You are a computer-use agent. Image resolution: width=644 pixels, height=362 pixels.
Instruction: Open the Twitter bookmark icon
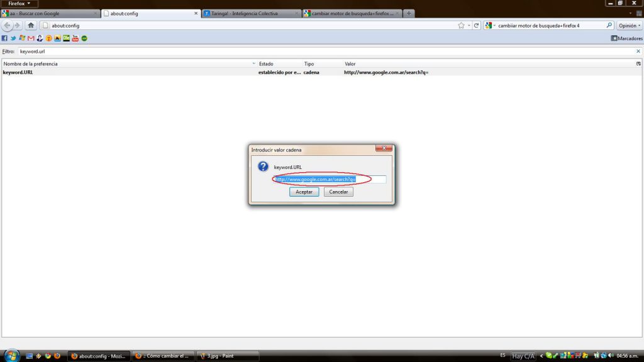pyautogui.click(x=13, y=38)
